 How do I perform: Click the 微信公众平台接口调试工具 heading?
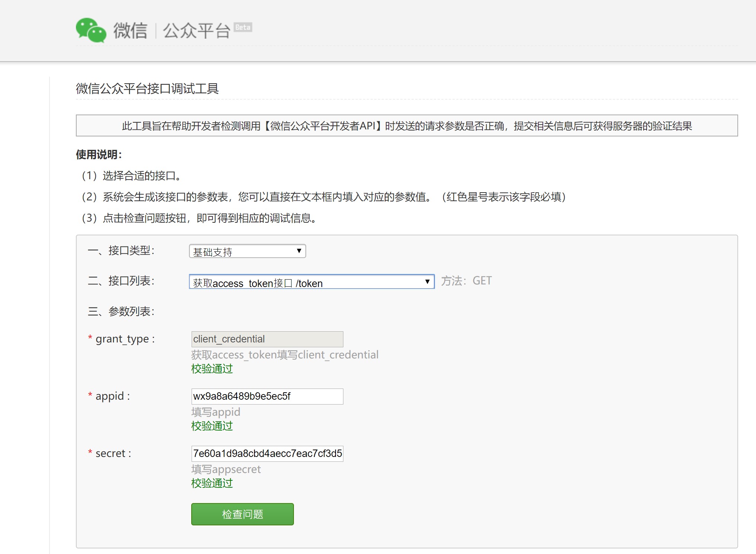click(x=147, y=88)
